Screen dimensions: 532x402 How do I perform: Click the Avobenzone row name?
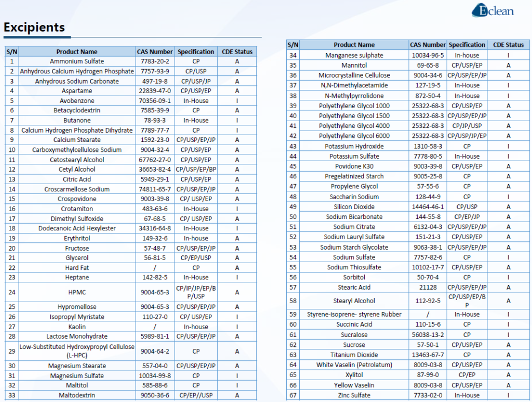click(77, 101)
